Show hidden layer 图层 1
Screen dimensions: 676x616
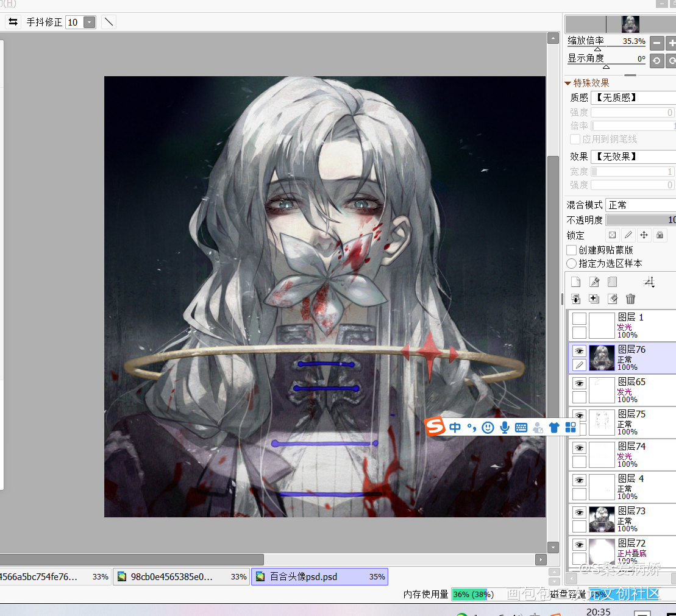[x=579, y=319]
